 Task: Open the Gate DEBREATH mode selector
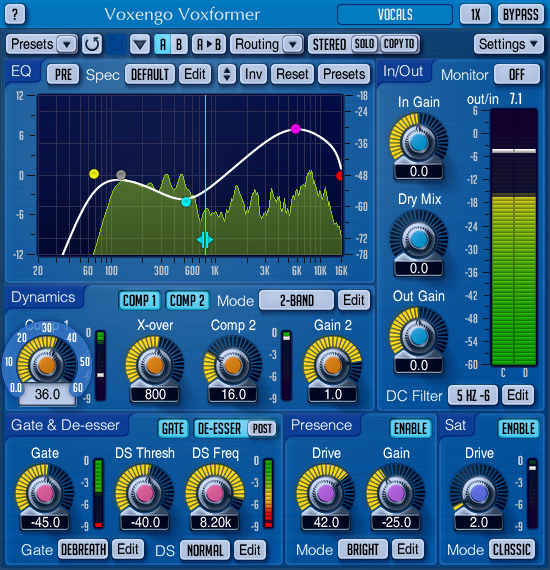83,549
